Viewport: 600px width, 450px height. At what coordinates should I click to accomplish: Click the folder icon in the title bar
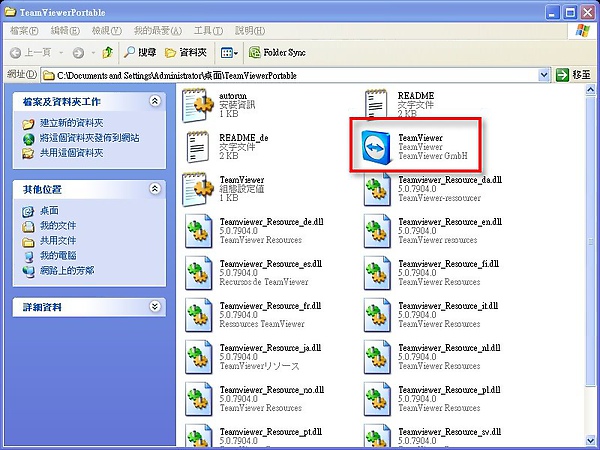(x=10, y=12)
